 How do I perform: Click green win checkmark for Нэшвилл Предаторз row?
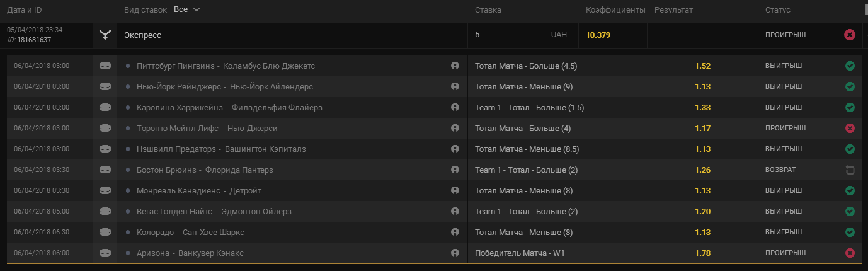tap(850, 149)
